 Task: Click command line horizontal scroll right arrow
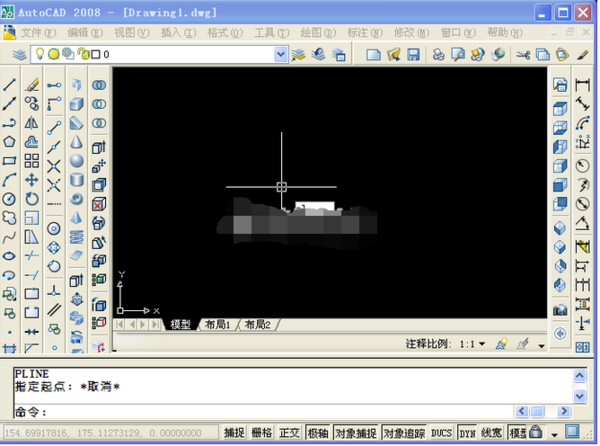tap(563, 412)
